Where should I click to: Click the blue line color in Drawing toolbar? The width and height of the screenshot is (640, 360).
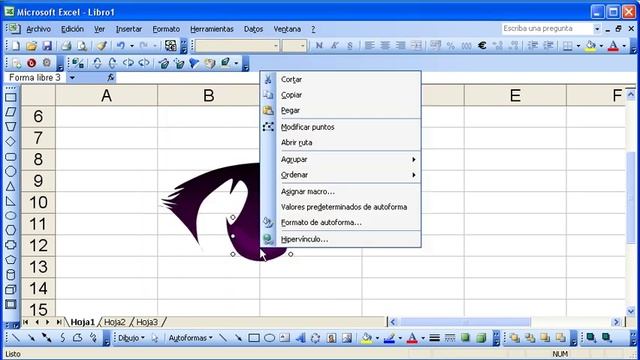click(x=389, y=338)
